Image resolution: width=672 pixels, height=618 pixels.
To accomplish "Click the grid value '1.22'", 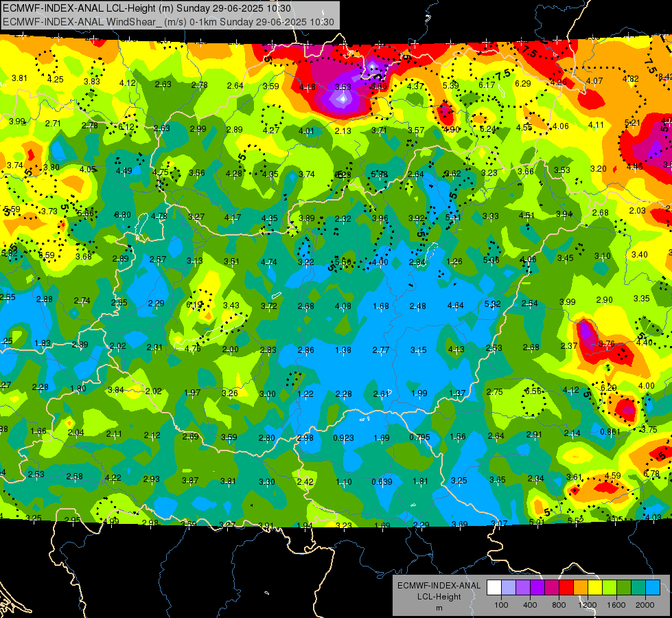I will coord(305,393).
